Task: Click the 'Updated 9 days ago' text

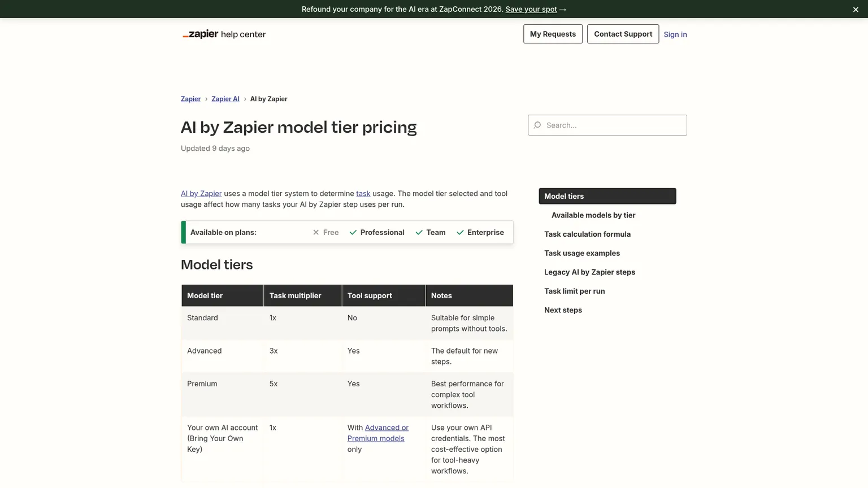Action: 215,149
